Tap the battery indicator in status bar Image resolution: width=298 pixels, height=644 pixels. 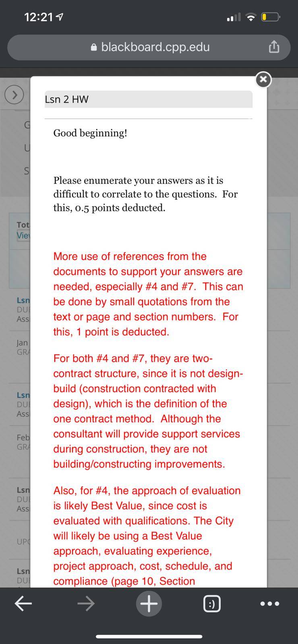click(x=271, y=17)
